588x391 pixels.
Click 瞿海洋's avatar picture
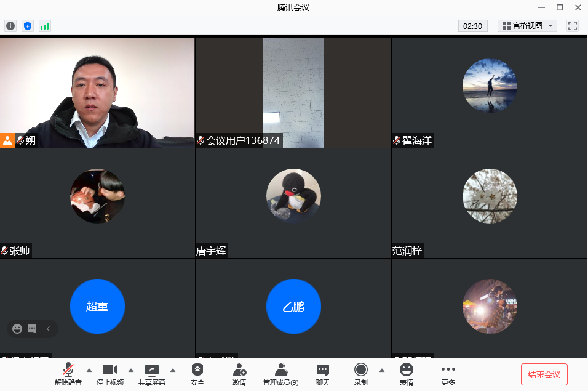point(490,86)
